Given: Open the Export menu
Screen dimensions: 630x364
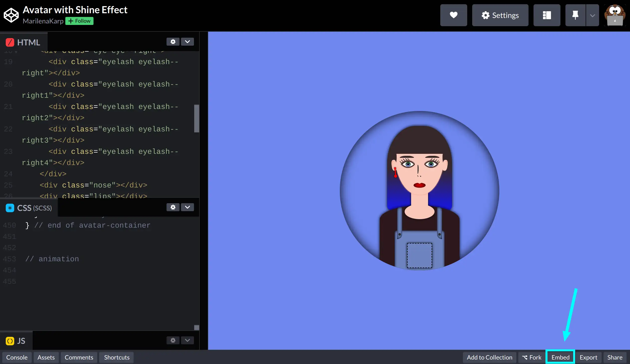Looking at the screenshot, I should (588, 357).
